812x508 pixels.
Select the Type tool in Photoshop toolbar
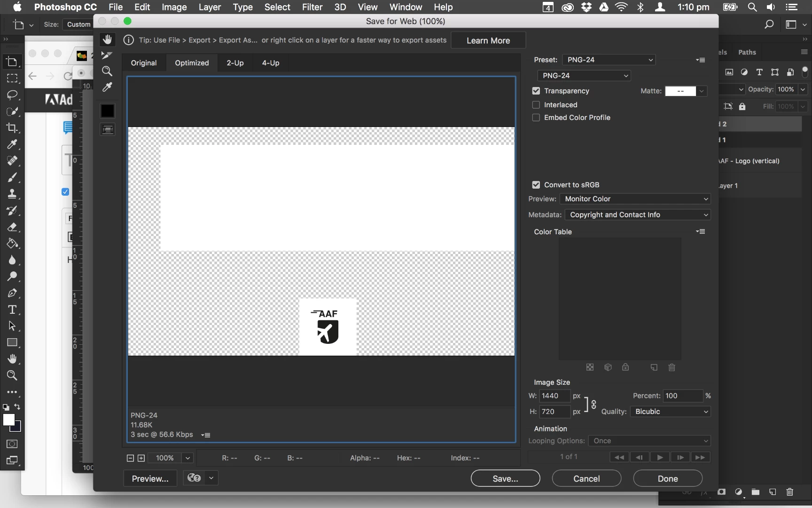point(12,310)
